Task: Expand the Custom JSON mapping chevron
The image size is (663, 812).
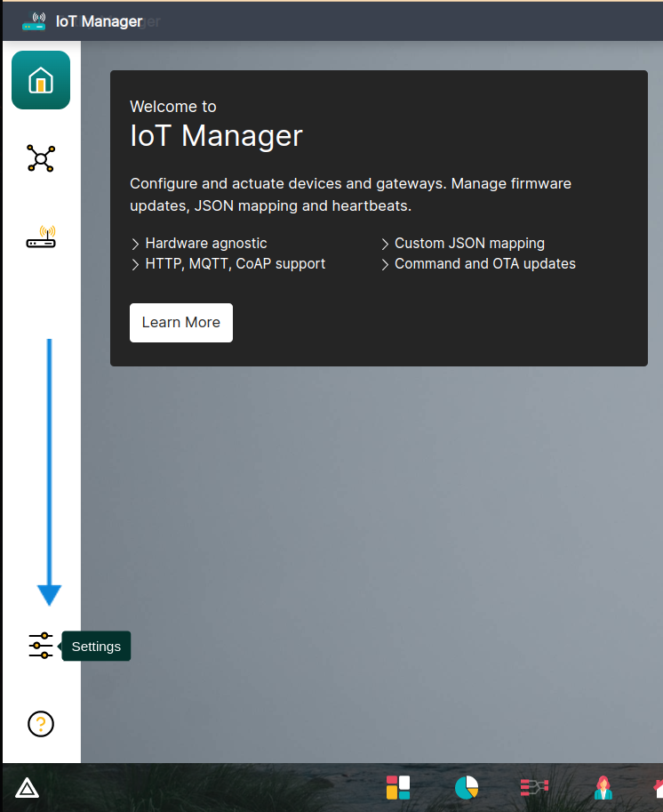Action: pos(386,243)
